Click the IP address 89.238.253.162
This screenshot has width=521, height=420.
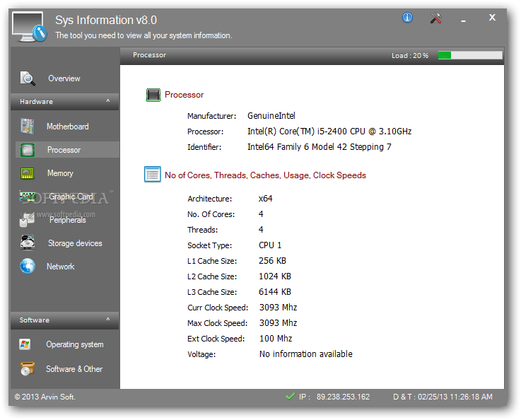click(343, 397)
